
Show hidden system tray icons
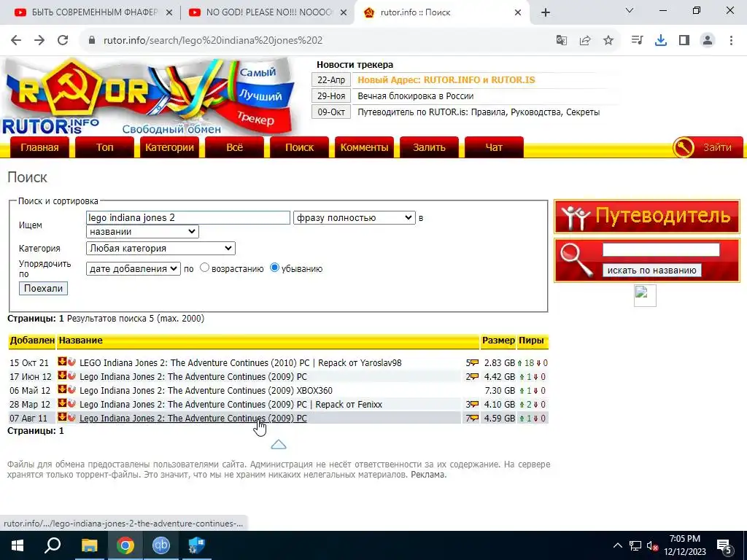click(x=617, y=545)
